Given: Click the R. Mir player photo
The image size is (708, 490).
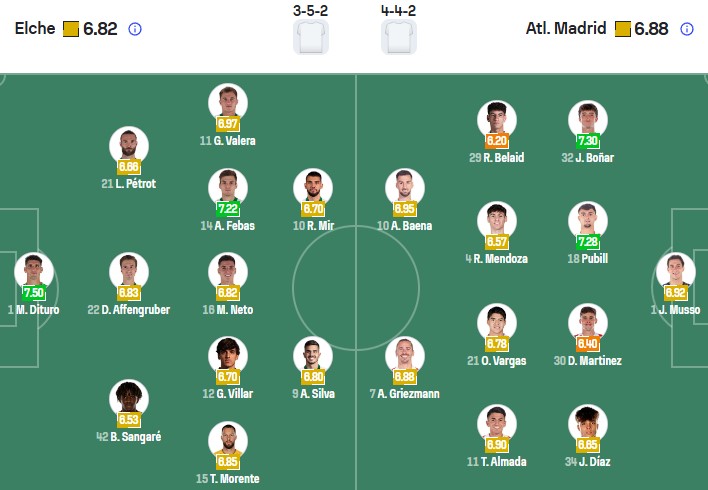Looking at the screenshot, I should 313,188.
